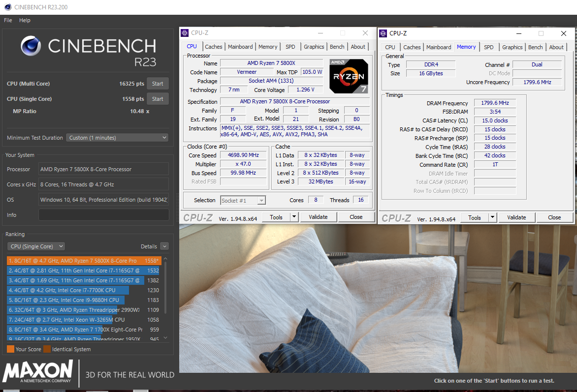Viewport: 577px width, 392px height.
Task: Select the Core i7-1165G7 @ 1.69 GHz ranking row
Action: [84, 280]
